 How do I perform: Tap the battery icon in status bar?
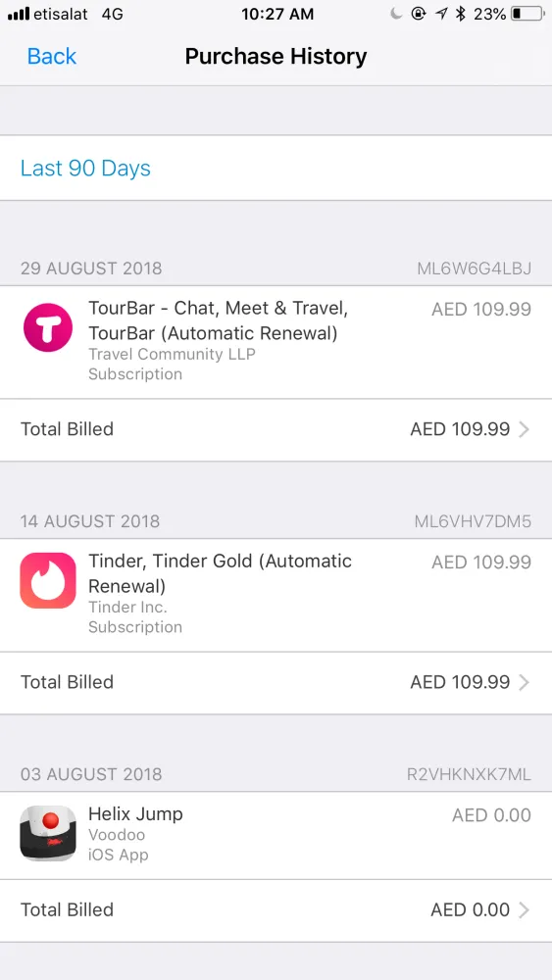pyautogui.click(x=527, y=14)
